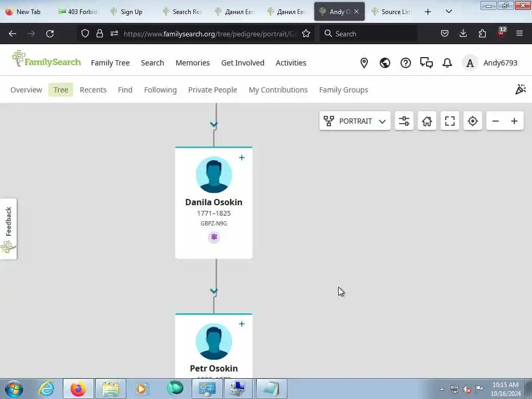
Task: Open the Memories menu
Action: [193, 63]
